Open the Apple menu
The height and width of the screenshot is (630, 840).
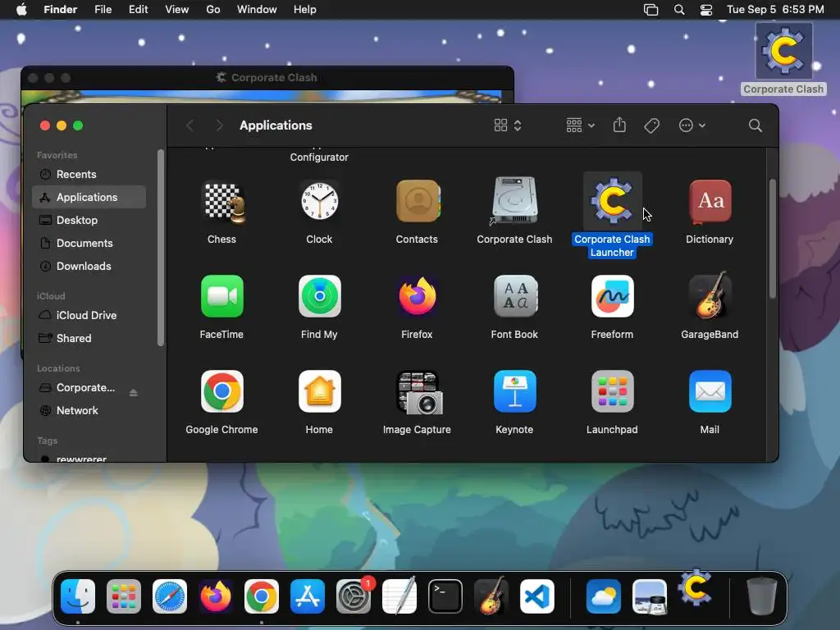pyautogui.click(x=21, y=10)
